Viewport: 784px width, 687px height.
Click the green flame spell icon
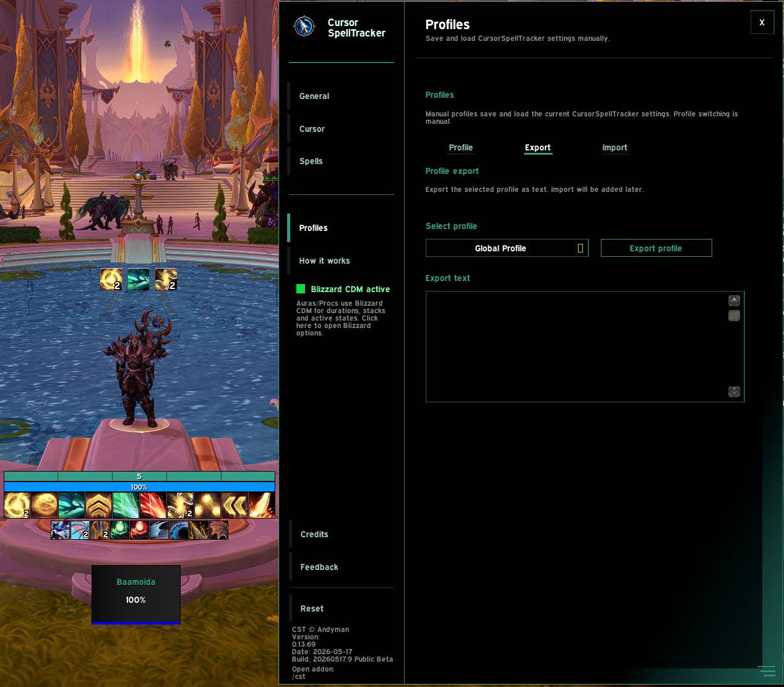pos(120,530)
